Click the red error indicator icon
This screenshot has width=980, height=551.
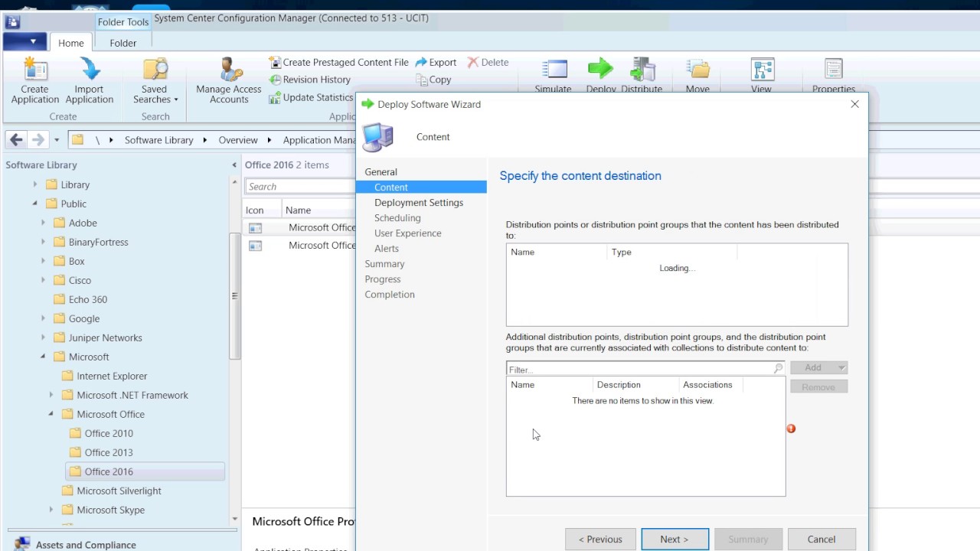(x=791, y=429)
